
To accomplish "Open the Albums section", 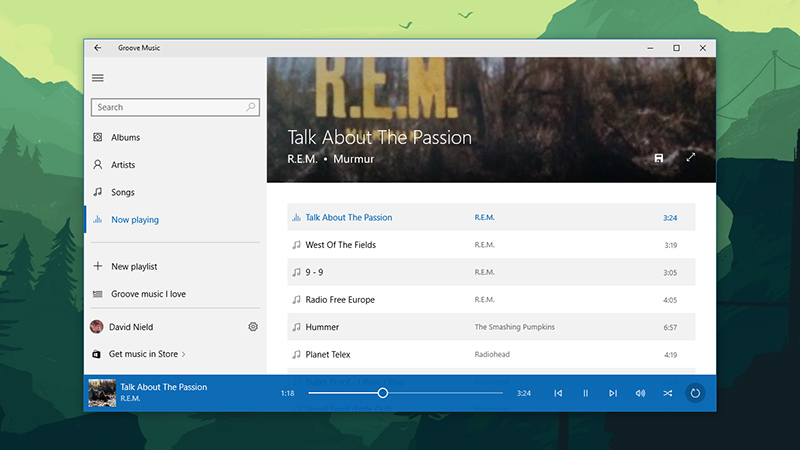I will click(175, 137).
